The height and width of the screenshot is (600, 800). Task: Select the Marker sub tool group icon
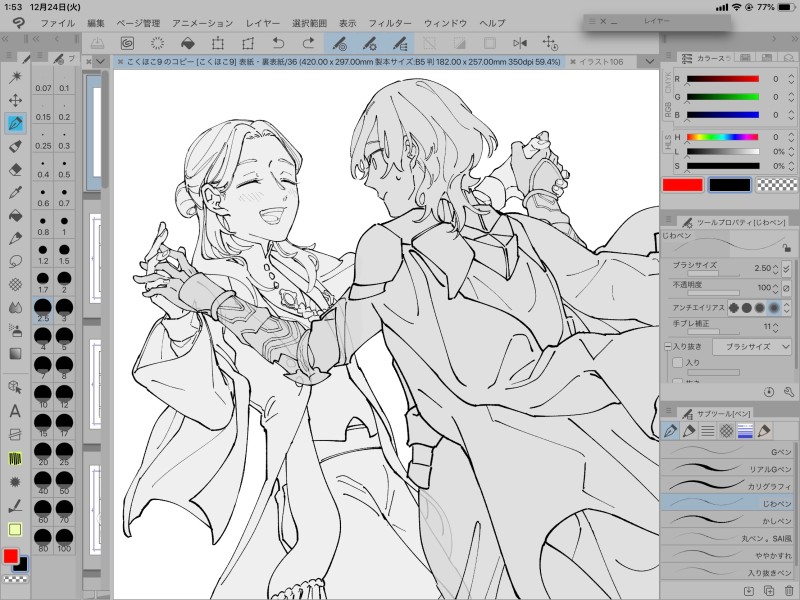689,431
